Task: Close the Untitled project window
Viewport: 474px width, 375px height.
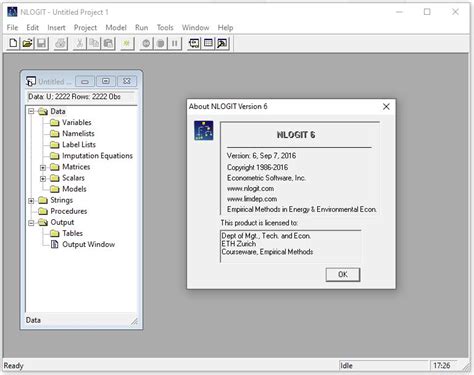Action: pos(127,81)
